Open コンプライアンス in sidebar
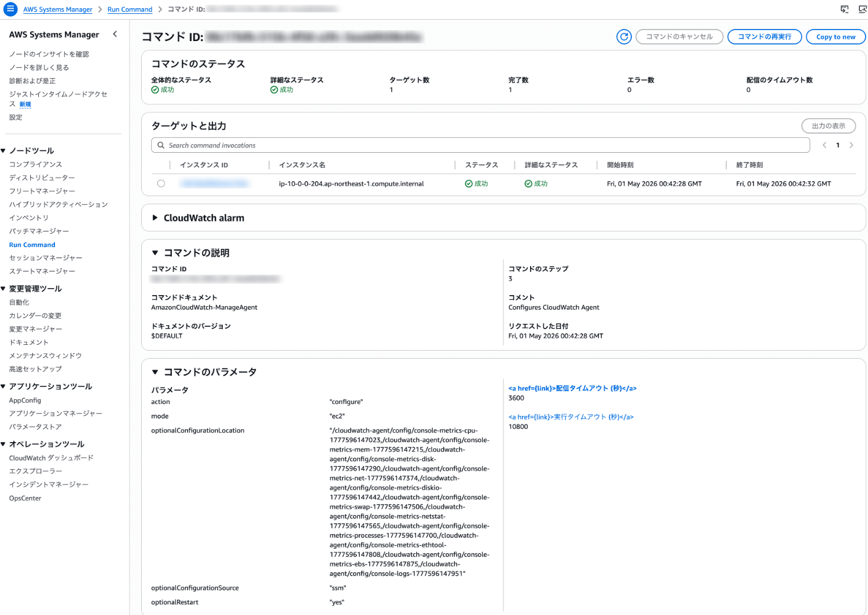 [x=35, y=164]
